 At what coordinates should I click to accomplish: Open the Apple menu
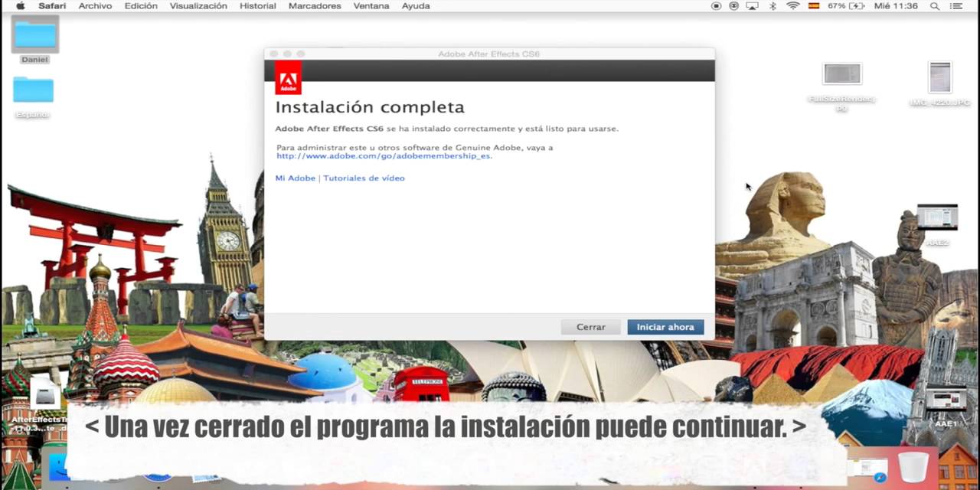20,5
